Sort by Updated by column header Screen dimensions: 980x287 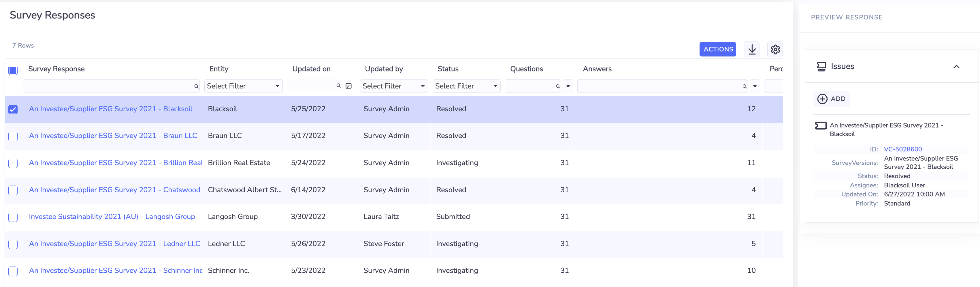384,69
